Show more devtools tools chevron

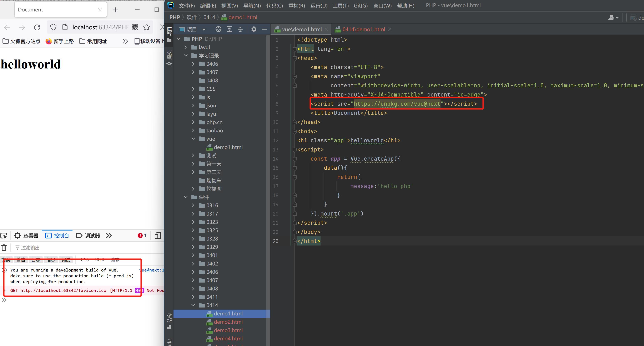(109, 236)
